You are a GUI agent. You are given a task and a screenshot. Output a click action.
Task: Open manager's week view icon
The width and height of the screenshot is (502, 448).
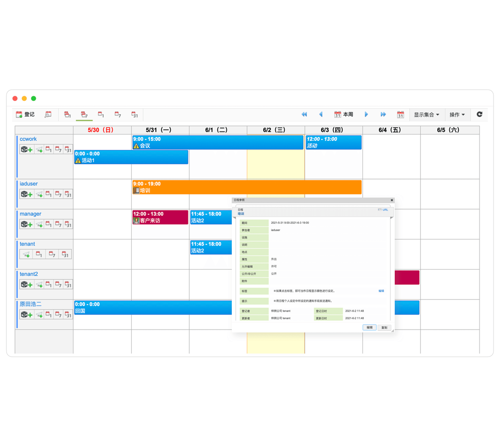coord(58,224)
